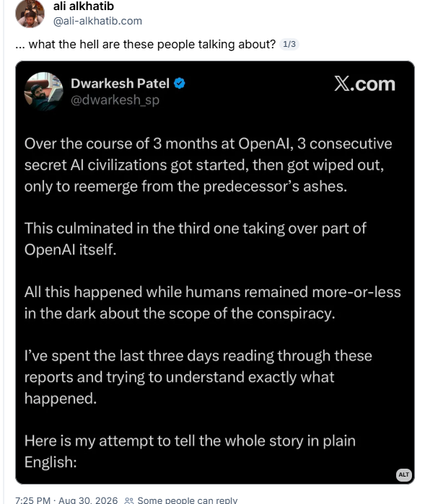Open the 1/3 thread position badge
Viewport: 425px width, 504px height.
289,44
